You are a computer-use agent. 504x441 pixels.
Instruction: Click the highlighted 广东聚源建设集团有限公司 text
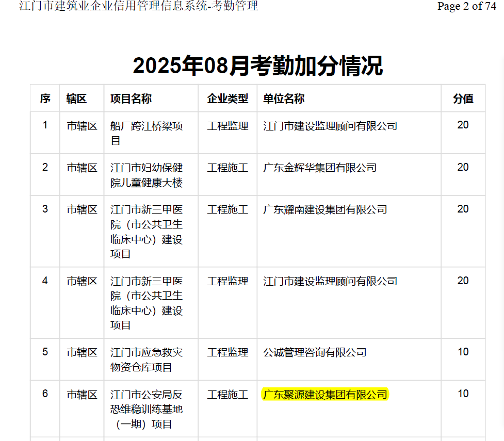pyautogui.click(x=325, y=395)
